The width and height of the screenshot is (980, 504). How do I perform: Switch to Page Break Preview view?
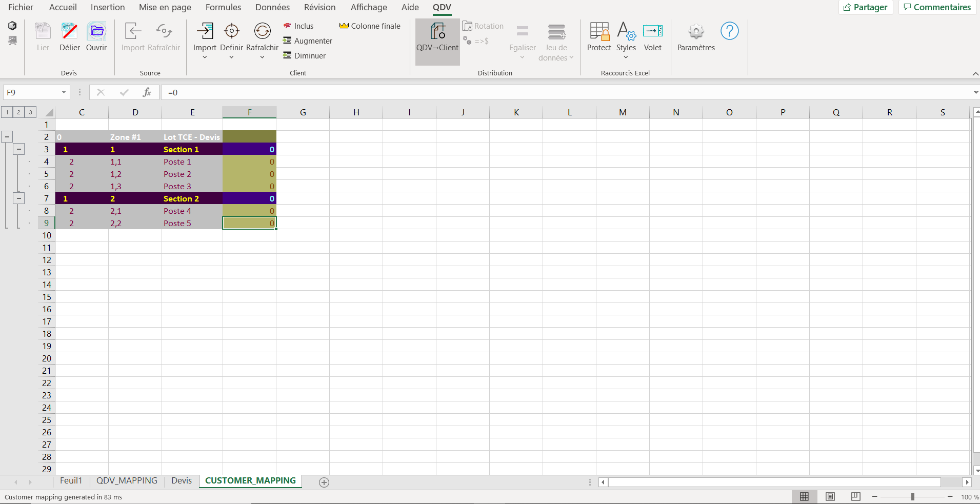pos(855,496)
